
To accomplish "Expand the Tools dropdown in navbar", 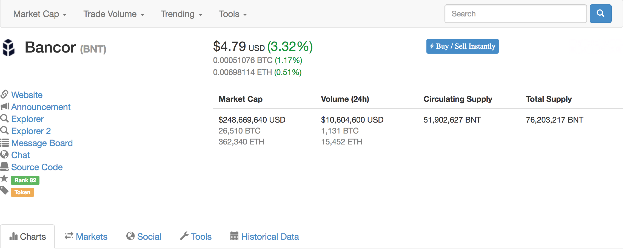I will coord(233,14).
